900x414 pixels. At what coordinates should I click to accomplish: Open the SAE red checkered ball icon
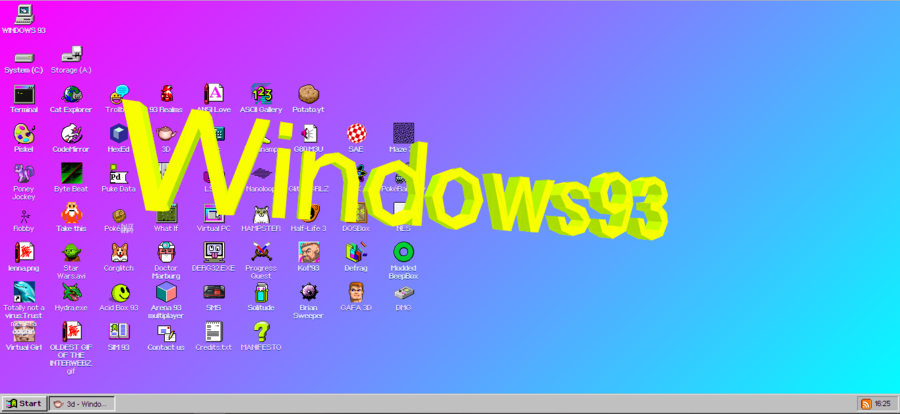(x=356, y=133)
